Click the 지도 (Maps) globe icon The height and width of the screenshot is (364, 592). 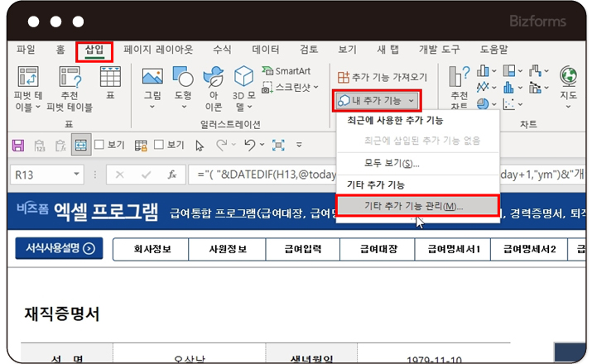coord(568,76)
